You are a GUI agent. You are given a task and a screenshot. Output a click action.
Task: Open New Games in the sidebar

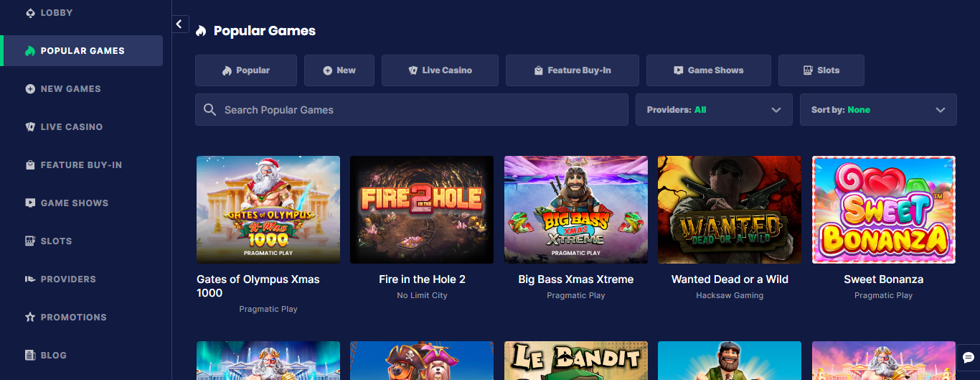(82, 89)
